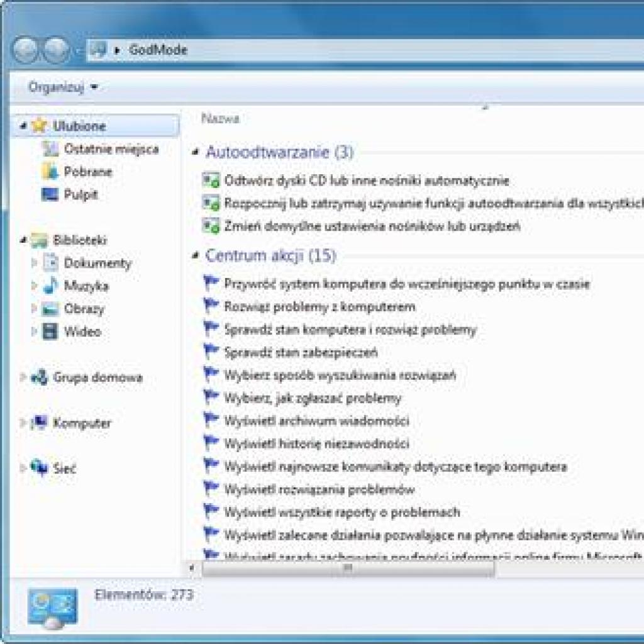Open 'Wybierz, jak zgłaszać problemy'
Image resolution: width=644 pixels, height=644 pixels.
pos(313,398)
